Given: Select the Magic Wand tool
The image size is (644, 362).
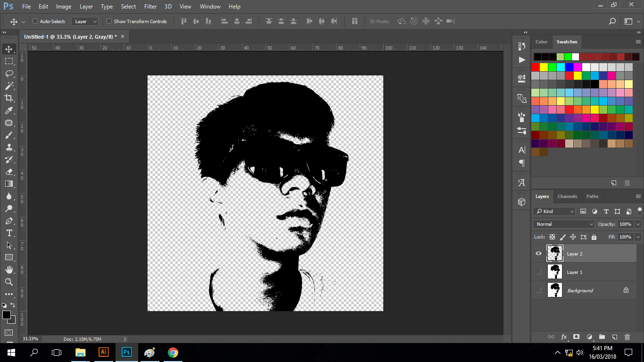Looking at the screenshot, I should pyautogui.click(x=9, y=86).
